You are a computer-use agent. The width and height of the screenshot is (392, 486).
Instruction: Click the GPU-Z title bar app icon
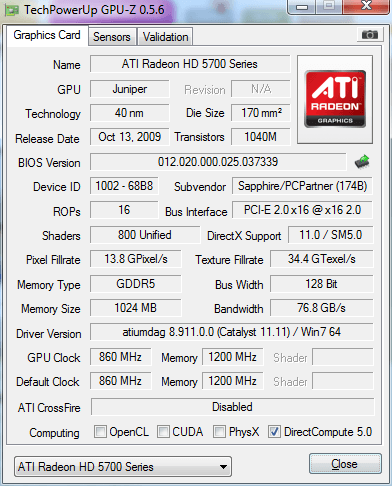[x=12, y=10]
